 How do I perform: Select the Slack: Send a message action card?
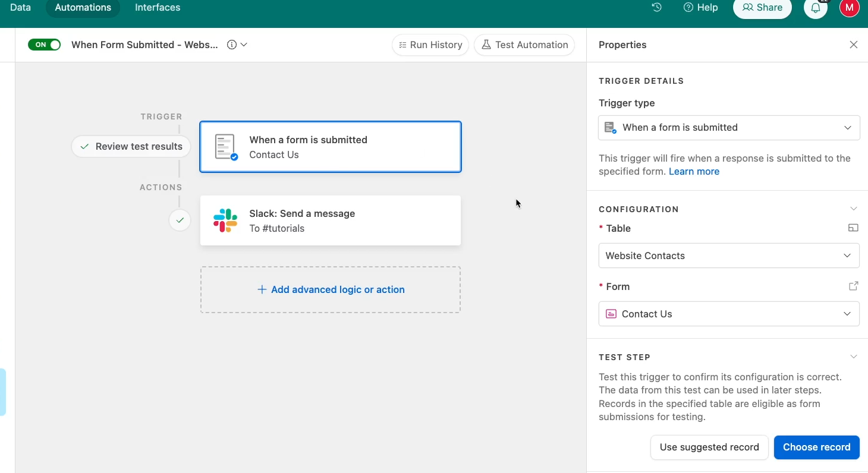click(x=331, y=220)
